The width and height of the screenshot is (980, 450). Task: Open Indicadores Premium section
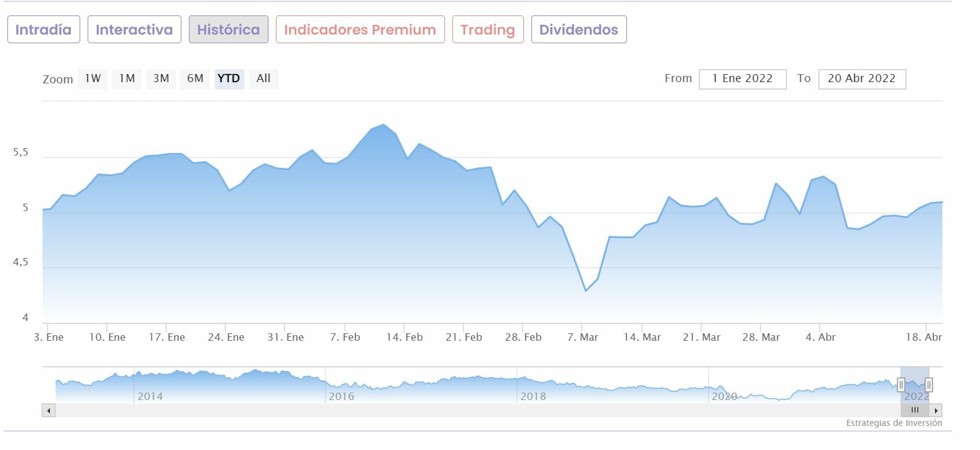360,30
